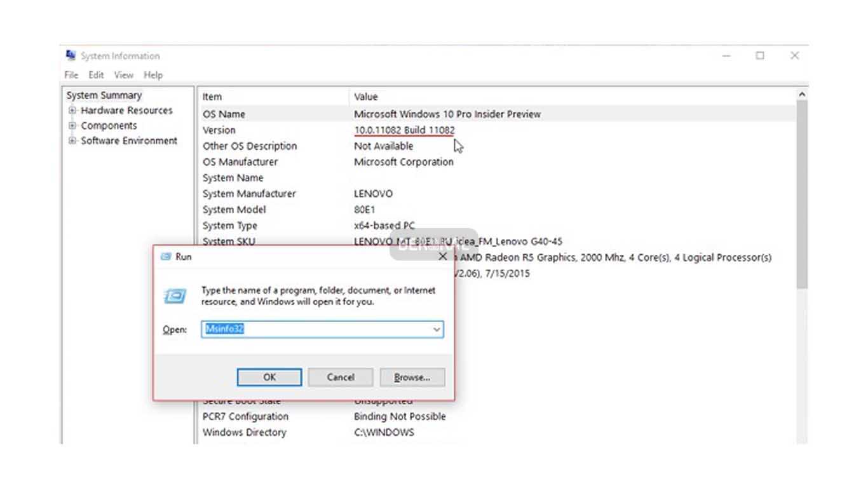The height and width of the screenshot is (488, 868).
Task: Click the LENOVO manufacturer value
Action: coord(373,194)
